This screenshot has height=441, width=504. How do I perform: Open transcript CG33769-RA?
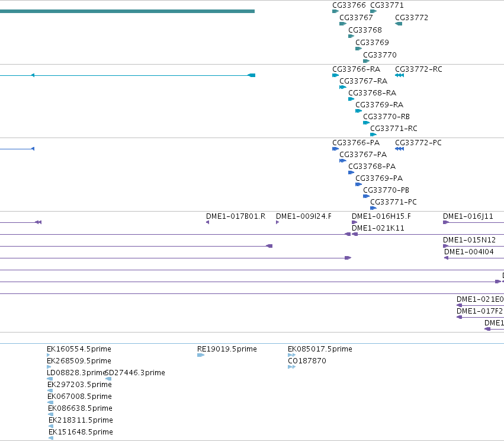(x=379, y=105)
